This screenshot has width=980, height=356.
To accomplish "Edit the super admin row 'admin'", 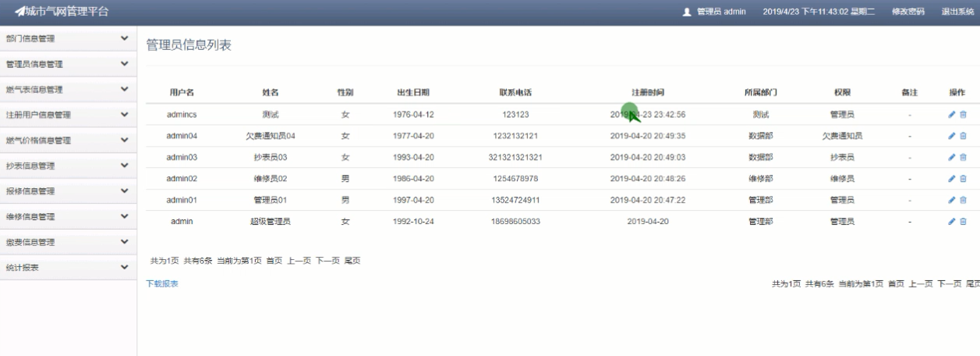I will [951, 222].
